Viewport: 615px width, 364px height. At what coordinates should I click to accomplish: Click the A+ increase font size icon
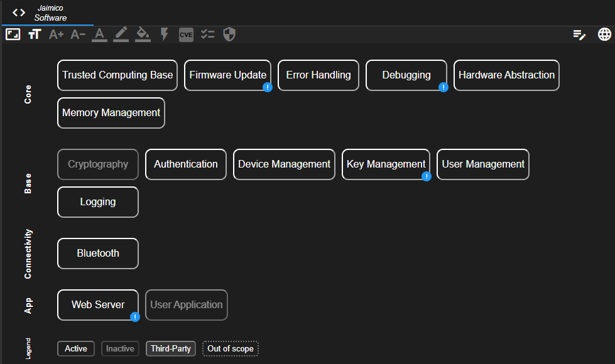pos(57,35)
